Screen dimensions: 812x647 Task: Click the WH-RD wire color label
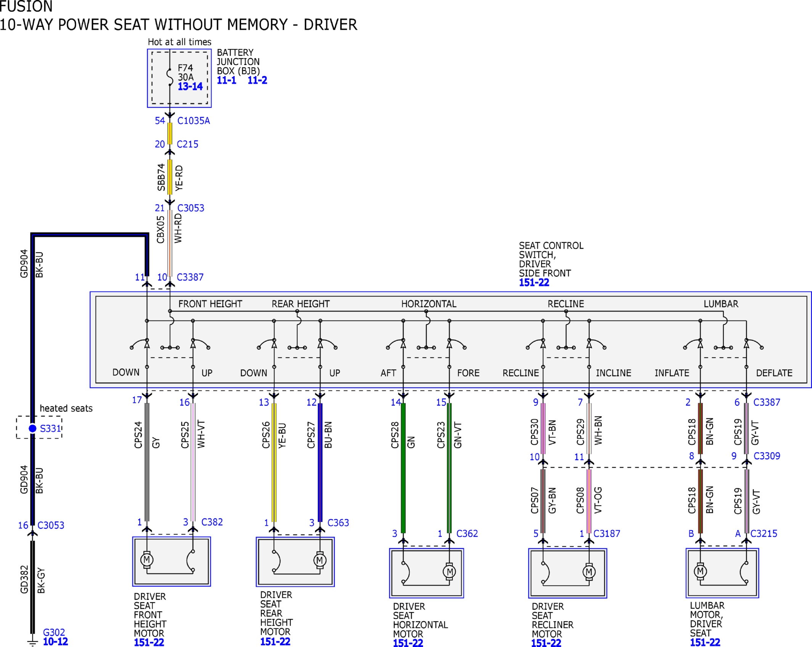coord(178,229)
